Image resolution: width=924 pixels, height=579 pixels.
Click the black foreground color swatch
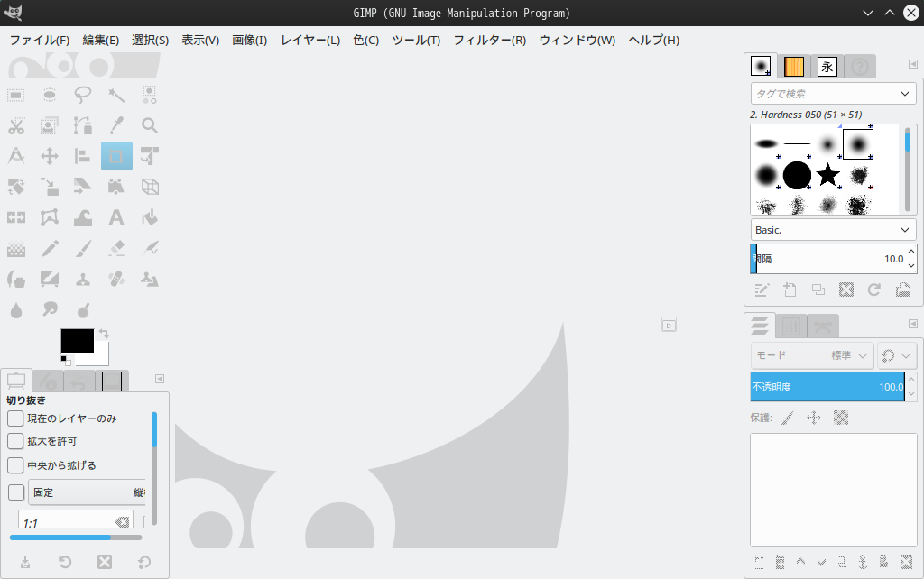tap(78, 340)
